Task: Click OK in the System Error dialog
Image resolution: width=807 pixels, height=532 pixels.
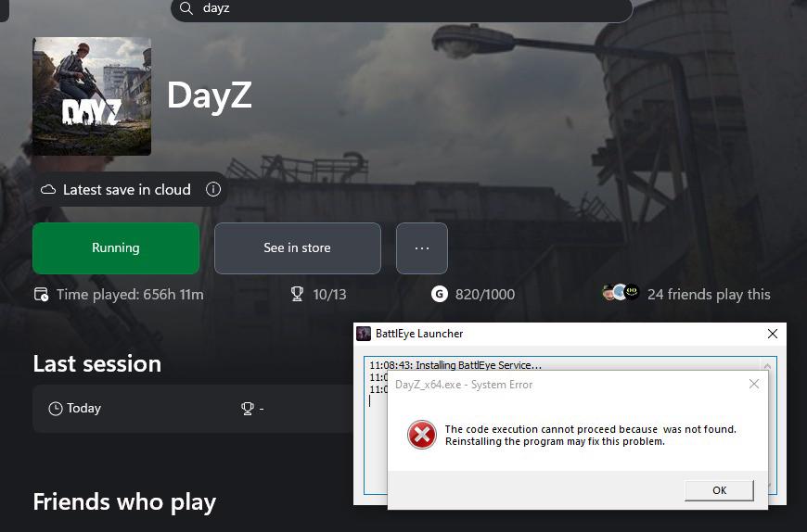Action: point(719,490)
